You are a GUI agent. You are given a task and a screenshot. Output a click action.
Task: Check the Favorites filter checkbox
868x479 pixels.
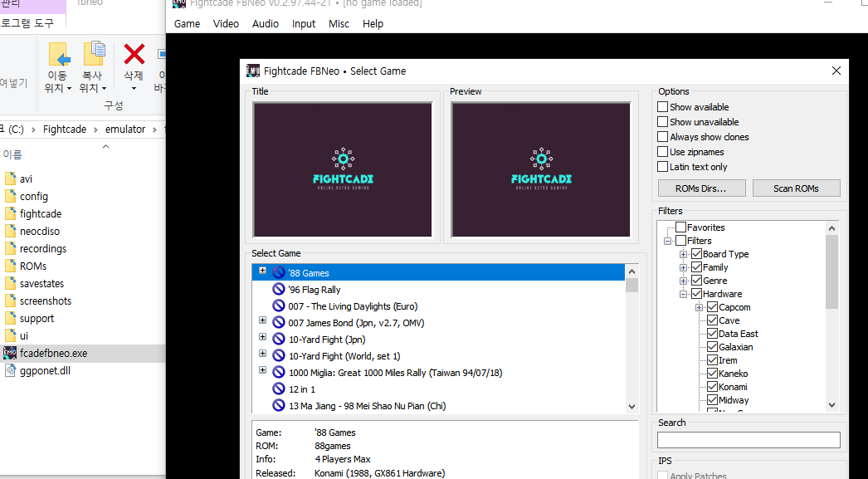[681, 227]
